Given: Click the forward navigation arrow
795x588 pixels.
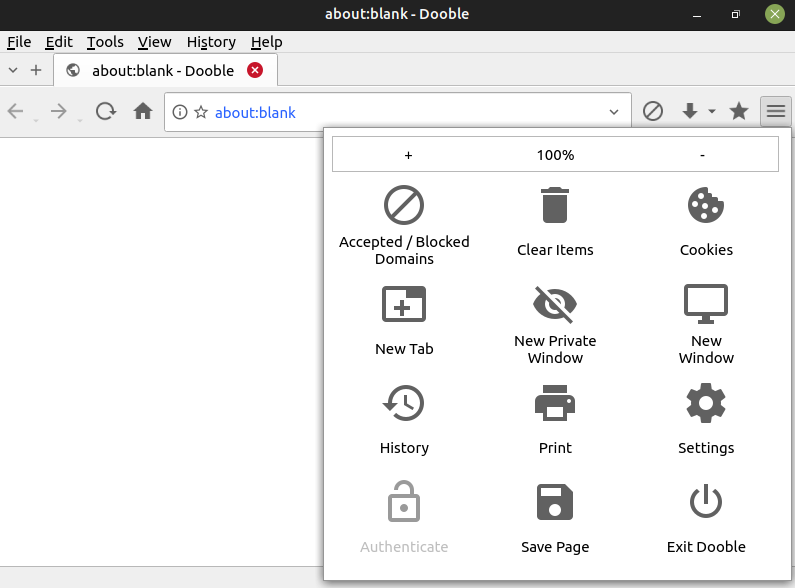Looking at the screenshot, I should [x=59, y=111].
